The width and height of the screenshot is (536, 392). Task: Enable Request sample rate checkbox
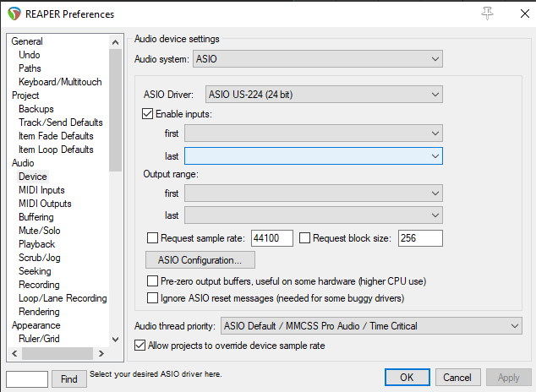coord(153,238)
